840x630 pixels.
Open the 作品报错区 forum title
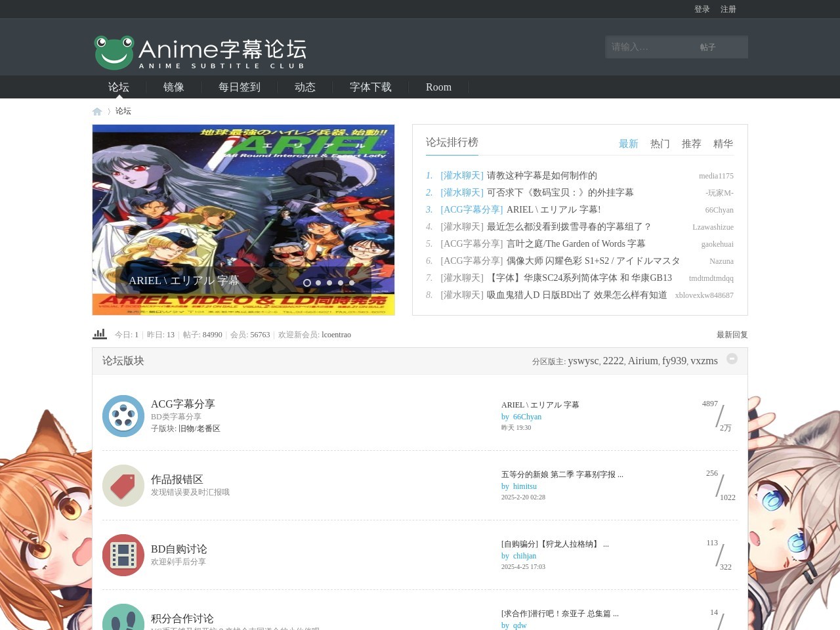pyautogui.click(x=177, y=479)
